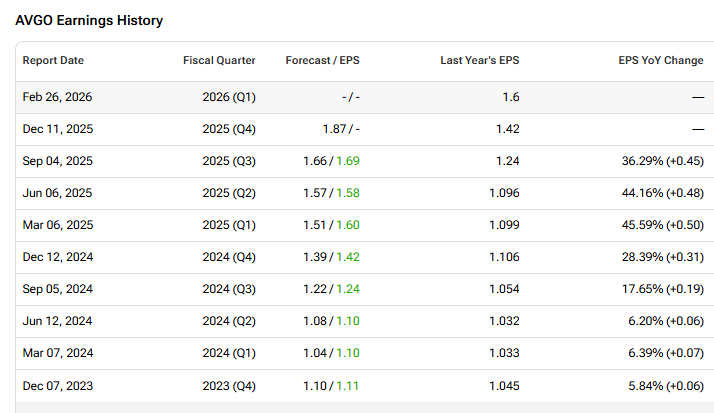Click the AVGO Earnings History heading

pos(89,21)
